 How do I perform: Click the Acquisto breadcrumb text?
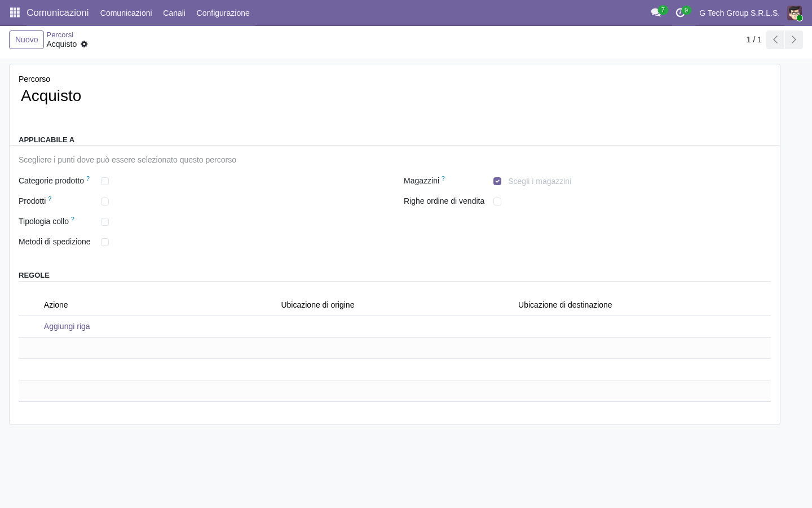coord(62,44)
